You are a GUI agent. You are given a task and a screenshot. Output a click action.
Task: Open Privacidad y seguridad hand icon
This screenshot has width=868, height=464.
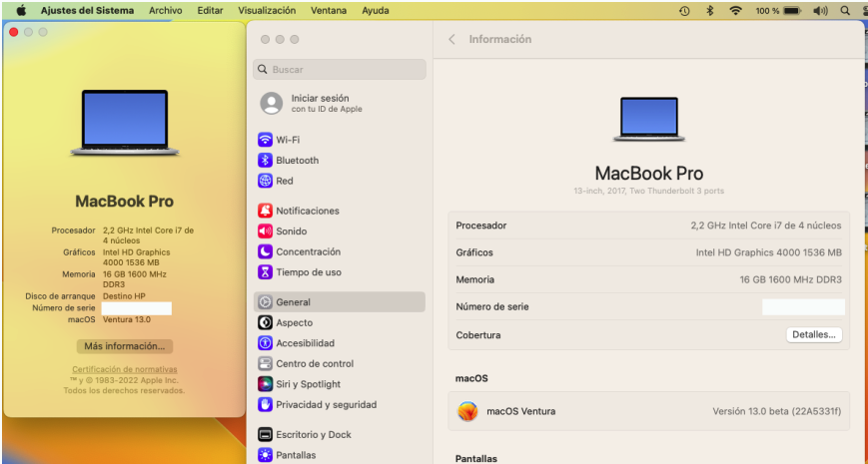point(266,405)
